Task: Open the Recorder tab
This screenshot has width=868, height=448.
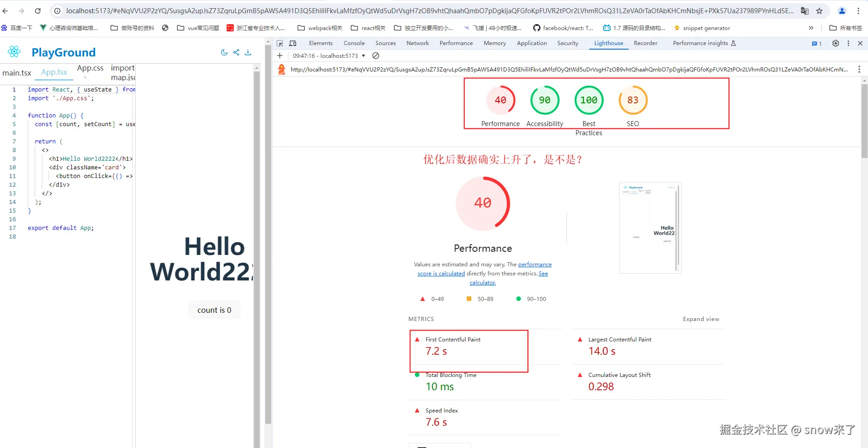Action: (x=646, y=43)
